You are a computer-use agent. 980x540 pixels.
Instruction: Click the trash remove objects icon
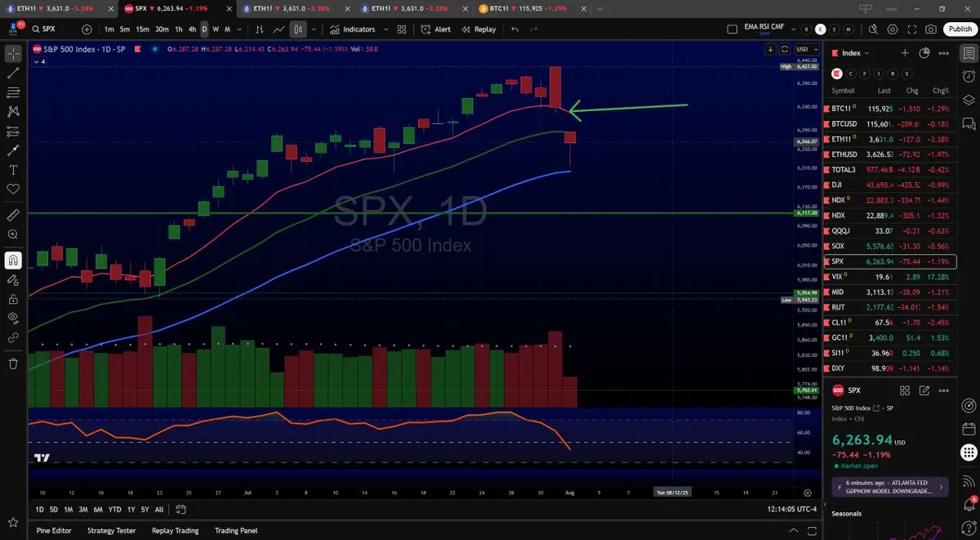coord(13,364)
